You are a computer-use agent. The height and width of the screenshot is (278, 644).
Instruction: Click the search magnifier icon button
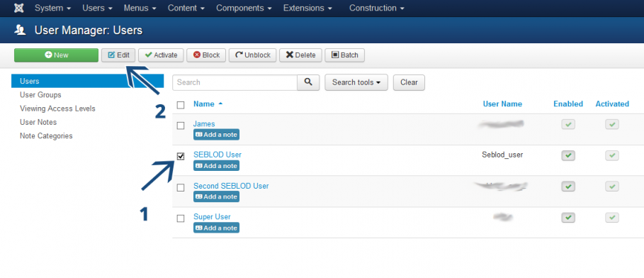pyautogui.click(x=308, y=82)
